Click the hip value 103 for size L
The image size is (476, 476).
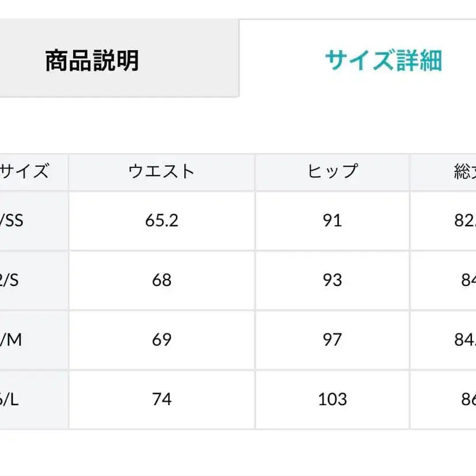point(332,398)
